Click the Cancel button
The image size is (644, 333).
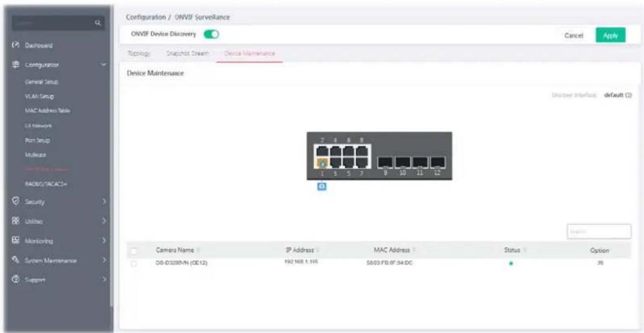(x=574, y=35)
